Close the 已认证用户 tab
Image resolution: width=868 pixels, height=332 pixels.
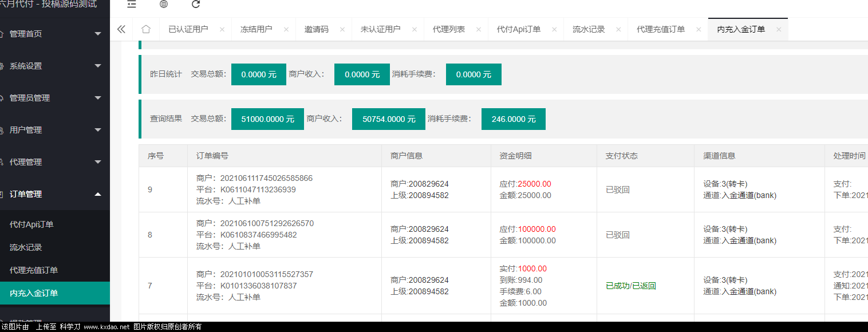click(222, 29)
